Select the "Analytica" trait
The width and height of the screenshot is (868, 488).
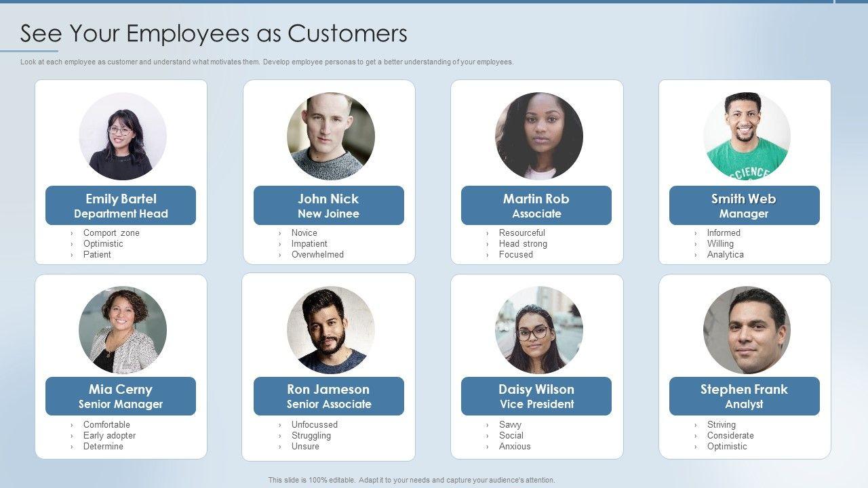tap(726, 254)
